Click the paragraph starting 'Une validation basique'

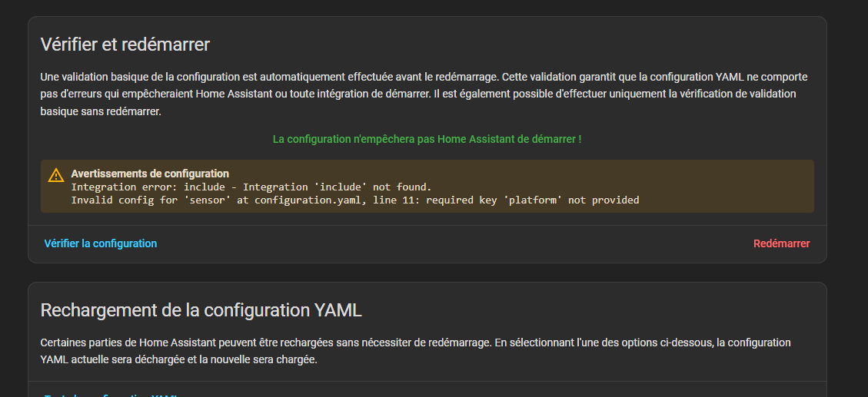pos(424,78)
